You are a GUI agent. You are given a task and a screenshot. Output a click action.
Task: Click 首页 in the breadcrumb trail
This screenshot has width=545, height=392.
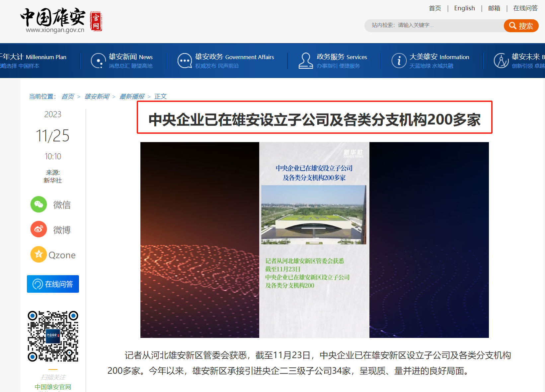point(68,97)
